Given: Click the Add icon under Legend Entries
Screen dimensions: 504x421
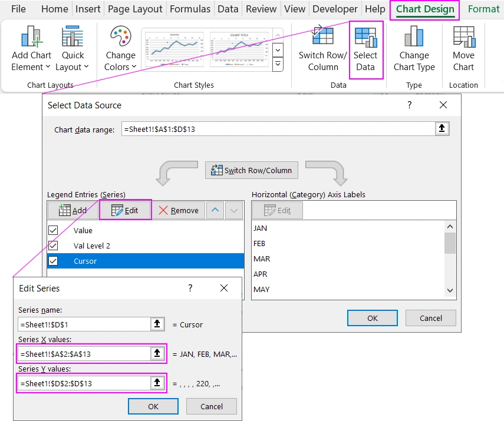Looking at the screenshot, I should click(x=73, y=210).
